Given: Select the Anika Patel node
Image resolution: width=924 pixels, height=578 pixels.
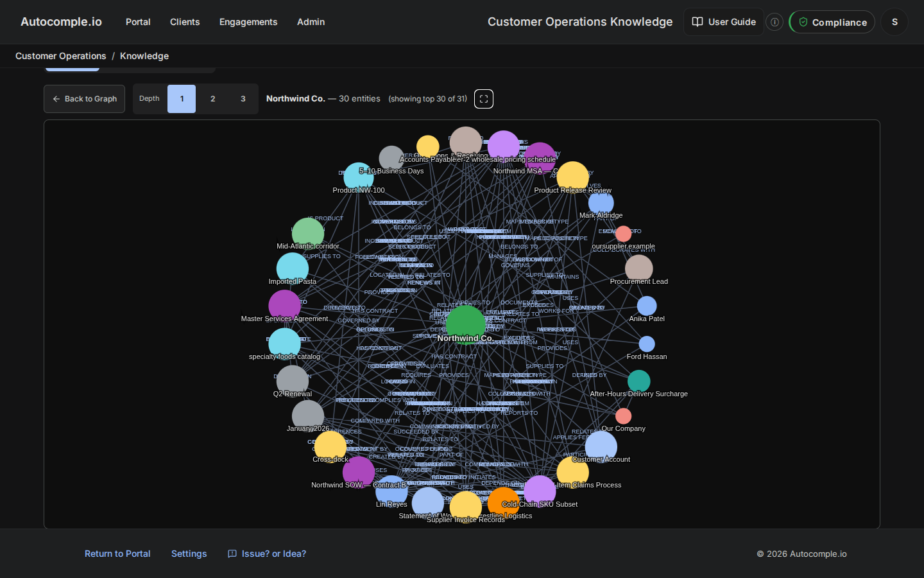Looking at the screenshot, I should click(x=647, y=306).
